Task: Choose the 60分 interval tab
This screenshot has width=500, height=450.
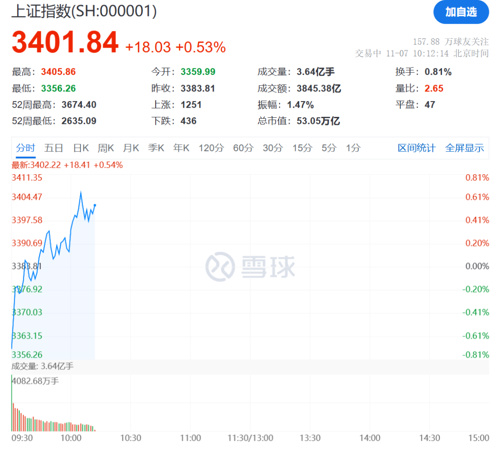Action: coord(243,148)
